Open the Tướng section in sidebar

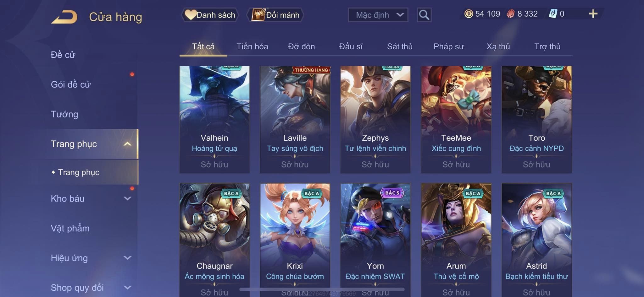[x=64, y=114]
